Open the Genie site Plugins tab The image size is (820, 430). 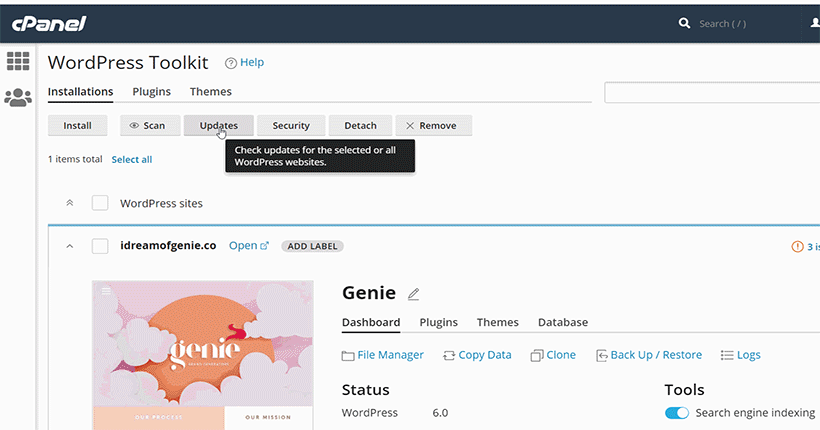click(x=438, y=322)
